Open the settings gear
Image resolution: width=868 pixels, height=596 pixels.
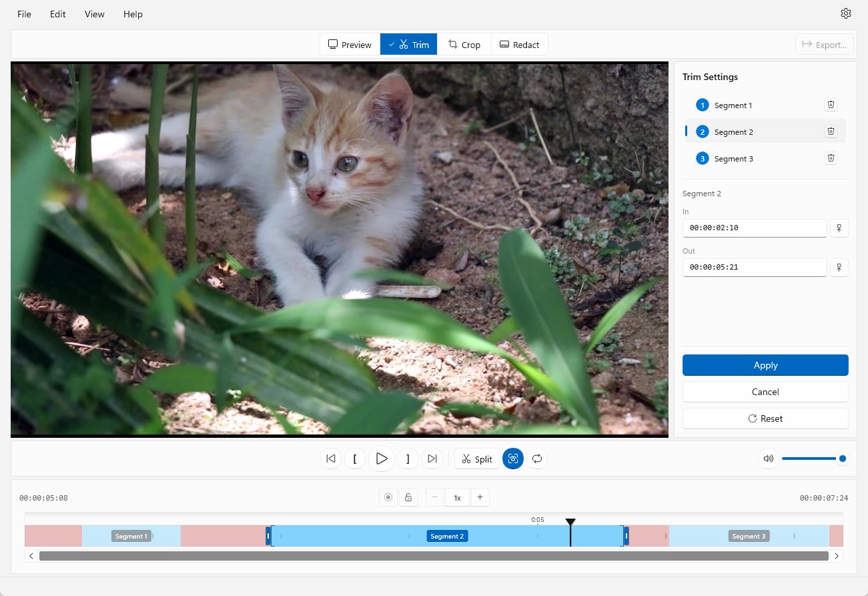pos(846,14)
